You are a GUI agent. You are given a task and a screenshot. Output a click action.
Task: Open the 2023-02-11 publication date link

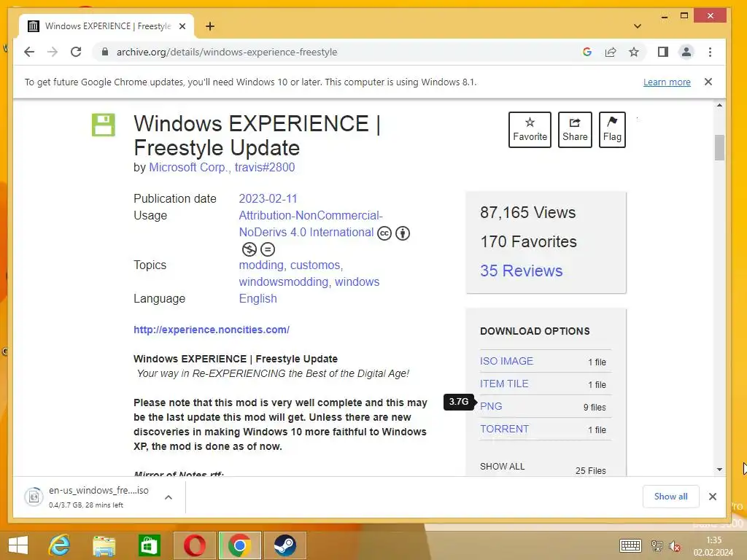tap(268, 198)
